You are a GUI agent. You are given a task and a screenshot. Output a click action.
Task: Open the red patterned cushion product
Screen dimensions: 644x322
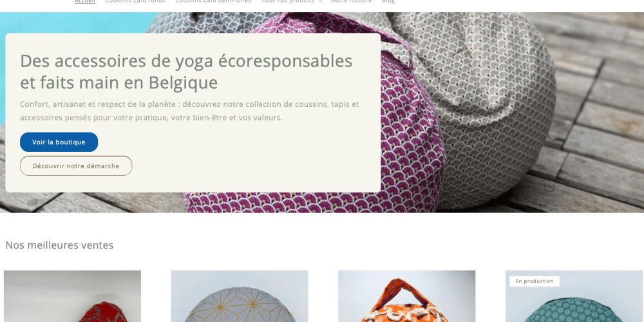coord(72,296)
